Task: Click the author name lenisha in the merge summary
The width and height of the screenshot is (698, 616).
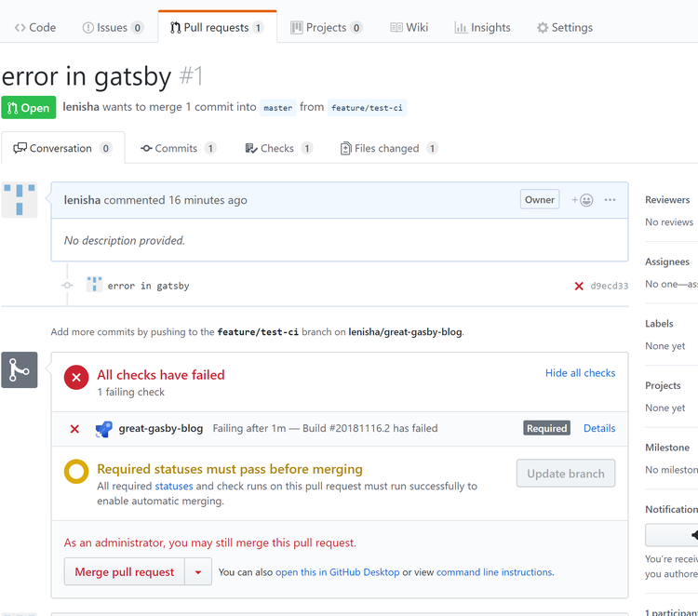Action: click(81, 107)
